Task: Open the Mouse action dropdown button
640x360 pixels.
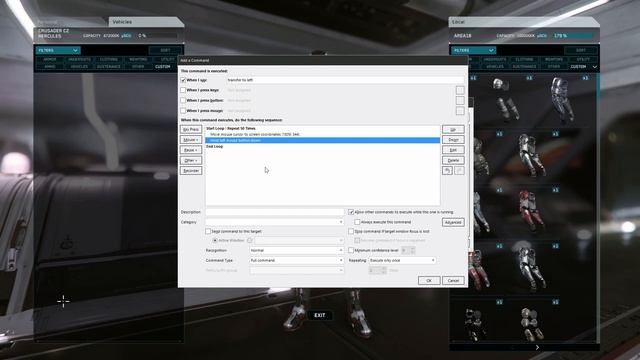Action: pos(191,140)
